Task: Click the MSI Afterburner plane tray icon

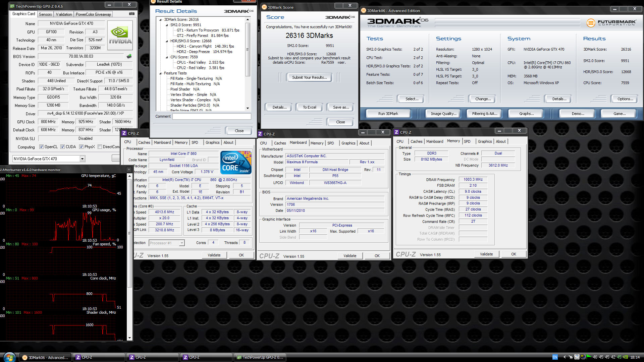Action: [x=571, y=357]
